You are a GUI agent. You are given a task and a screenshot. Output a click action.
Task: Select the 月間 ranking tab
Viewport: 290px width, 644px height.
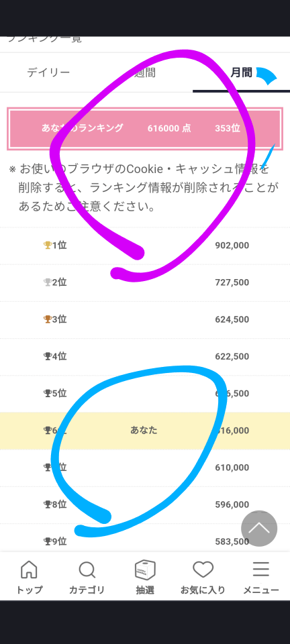(241, 72)
